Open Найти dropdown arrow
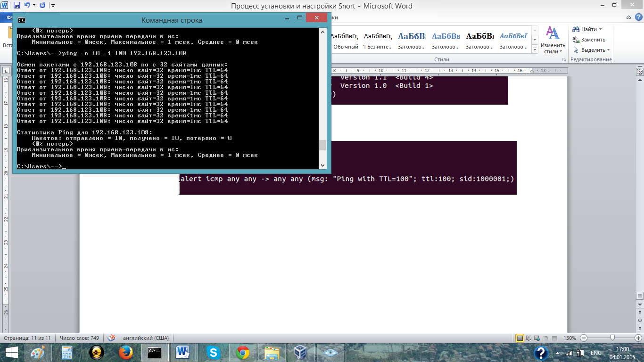The image size is (644, 362). pyautogui.click(x=600, y=29)
